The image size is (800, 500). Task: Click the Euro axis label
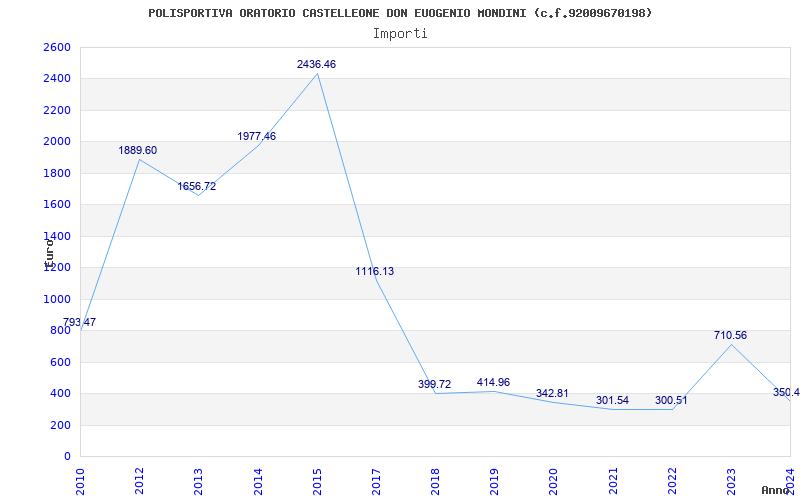[x=49, y=253]
